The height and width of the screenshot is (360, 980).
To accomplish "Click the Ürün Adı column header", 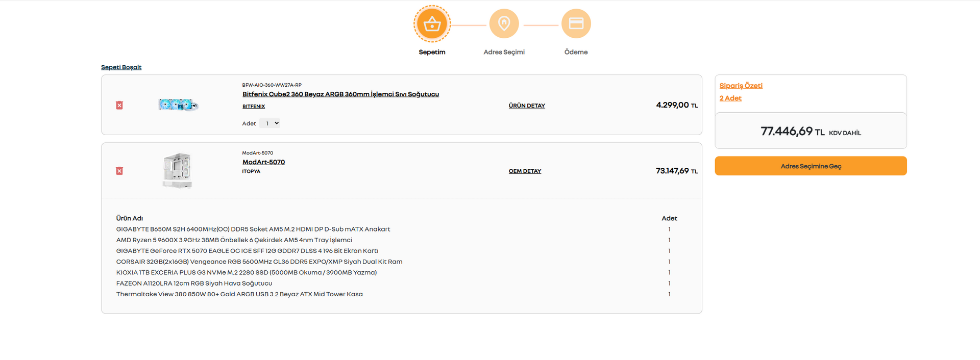I will [x=130, y=218].
